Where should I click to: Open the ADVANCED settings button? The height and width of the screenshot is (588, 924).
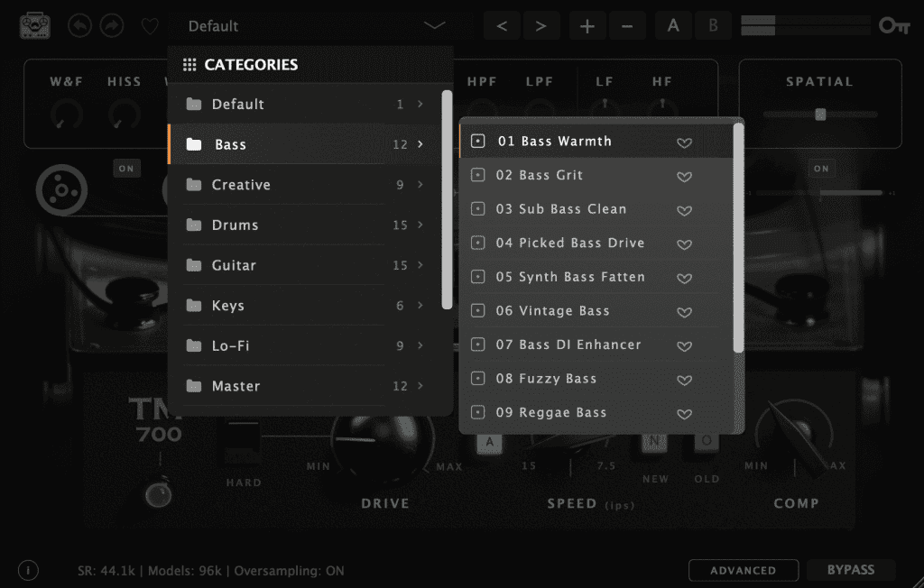point(743,570)
